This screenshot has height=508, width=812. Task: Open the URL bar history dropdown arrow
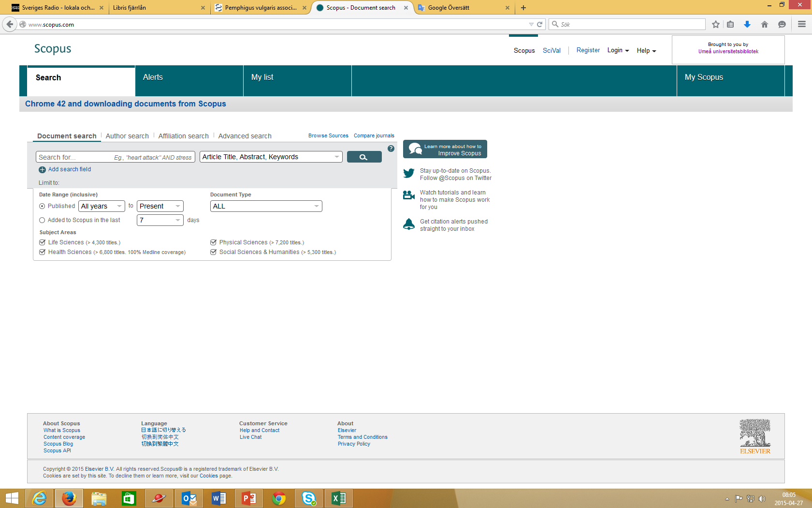pyautogui.click(x=531, y=24)
